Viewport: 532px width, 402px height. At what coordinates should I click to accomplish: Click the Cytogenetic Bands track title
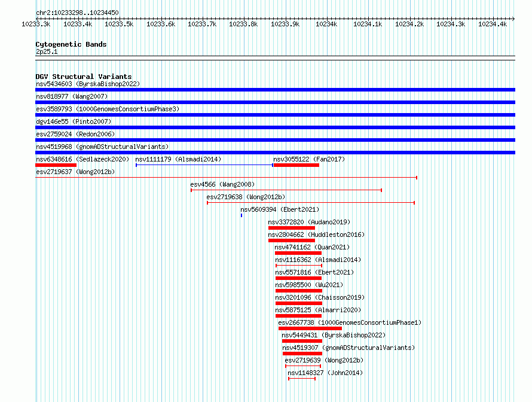(x=71, y=44)
